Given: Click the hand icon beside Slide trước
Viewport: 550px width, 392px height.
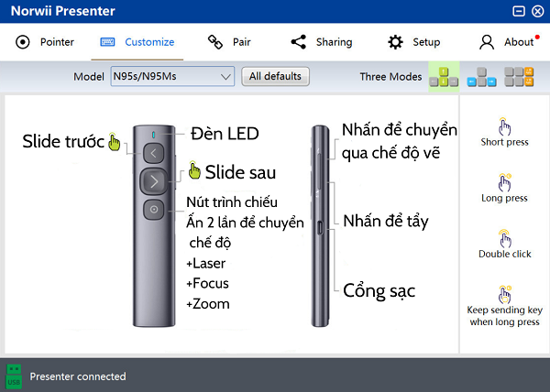Looking at the screenshot, I should click(x=114, y=142).
